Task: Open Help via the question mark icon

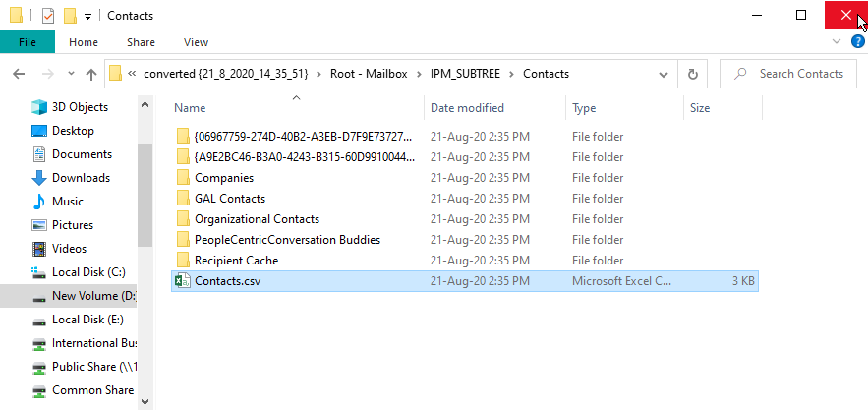Action: (x=857, y=41)
